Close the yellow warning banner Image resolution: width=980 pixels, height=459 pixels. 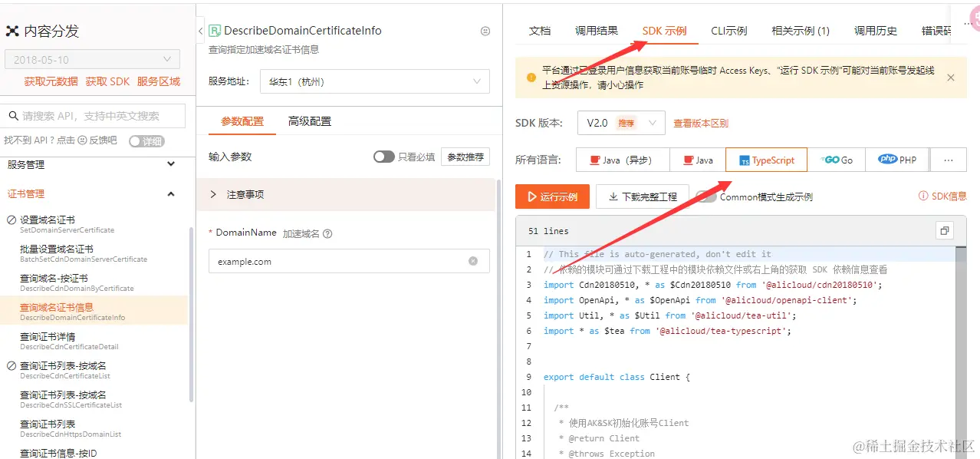click(x=951, y=78)
